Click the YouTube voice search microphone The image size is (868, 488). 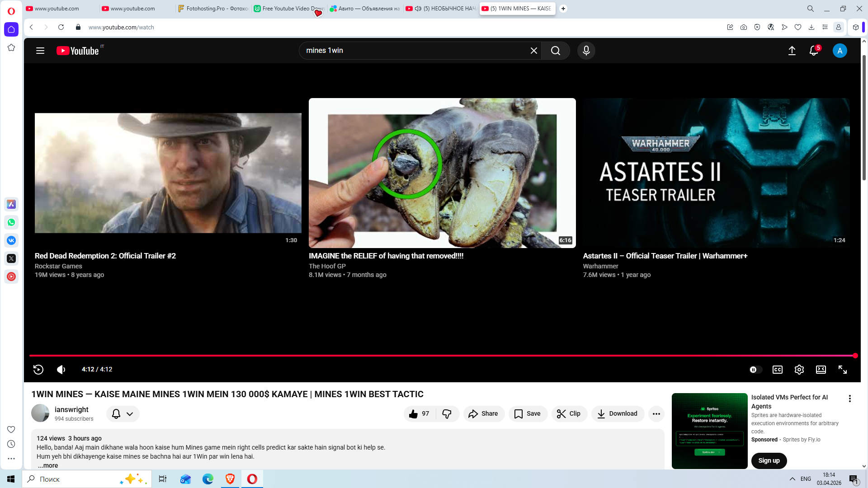586,51
